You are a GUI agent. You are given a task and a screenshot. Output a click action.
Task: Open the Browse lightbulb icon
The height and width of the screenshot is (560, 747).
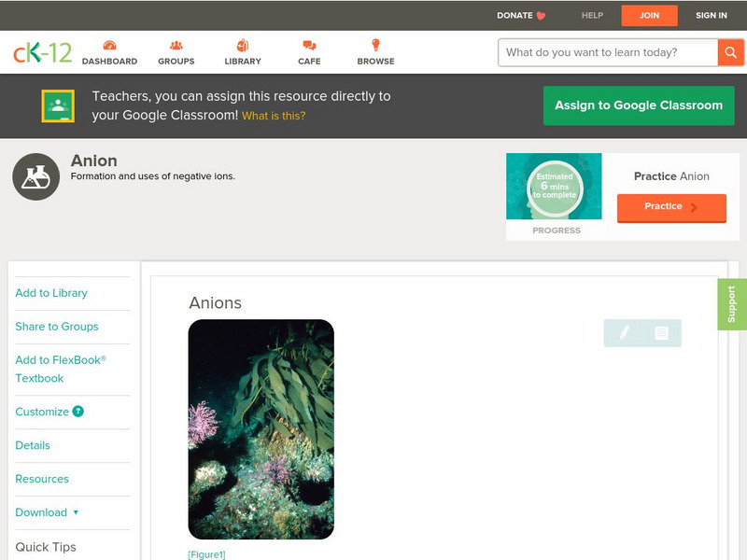(x=376, y=45)
